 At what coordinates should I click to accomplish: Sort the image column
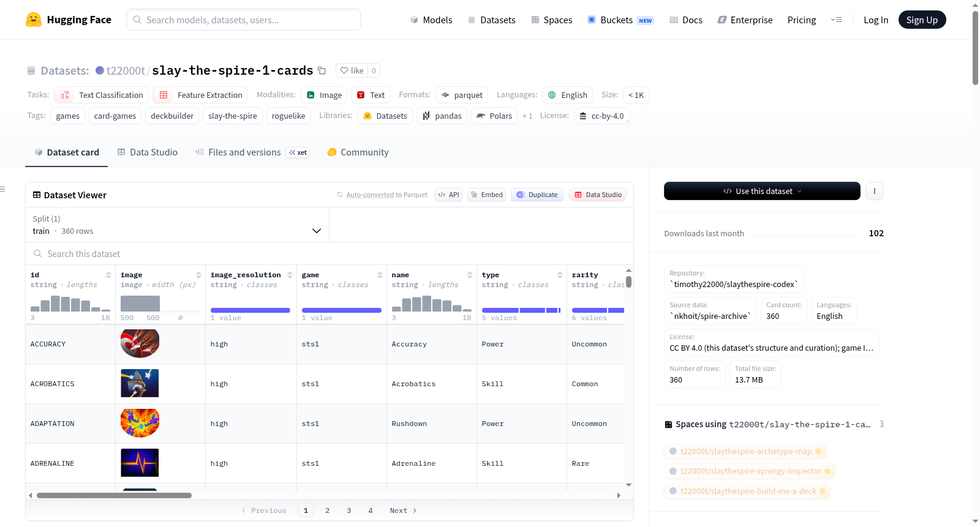[x=198, y=275]
